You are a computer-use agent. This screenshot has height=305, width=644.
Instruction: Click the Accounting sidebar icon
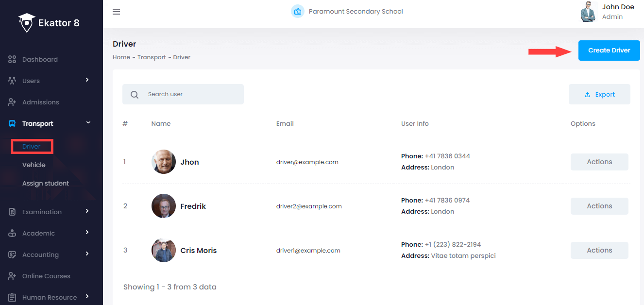click(x=13, y=254)
